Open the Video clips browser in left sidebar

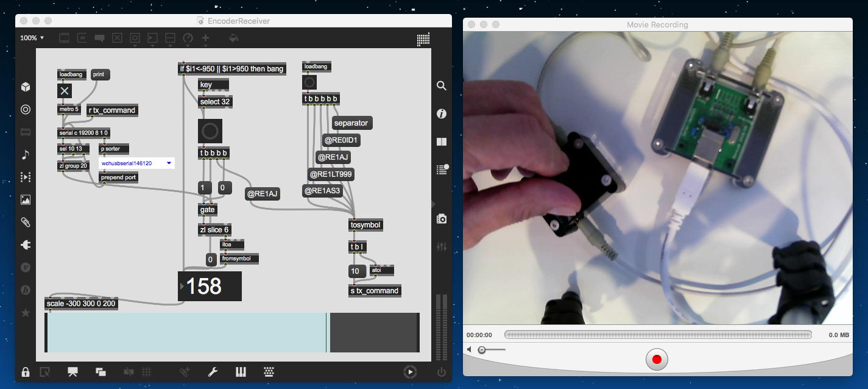coord(25,177)
